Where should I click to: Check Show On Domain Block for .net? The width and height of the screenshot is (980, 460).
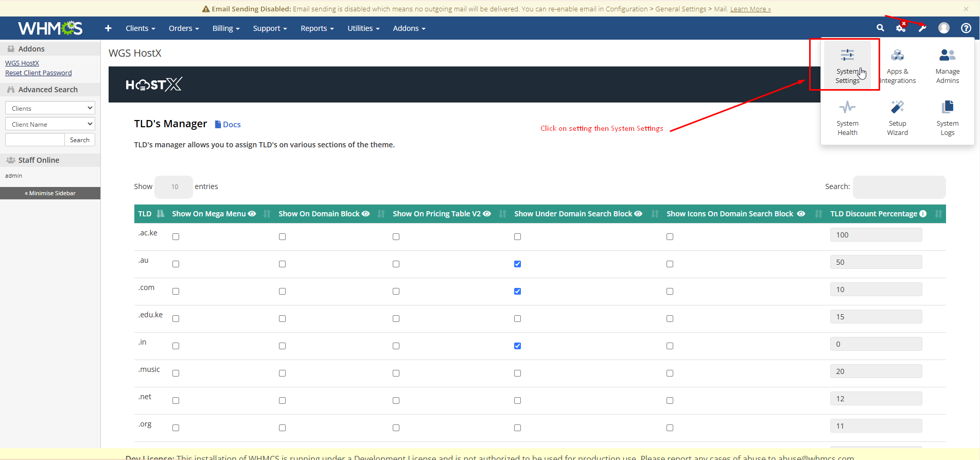coord(282,401)
